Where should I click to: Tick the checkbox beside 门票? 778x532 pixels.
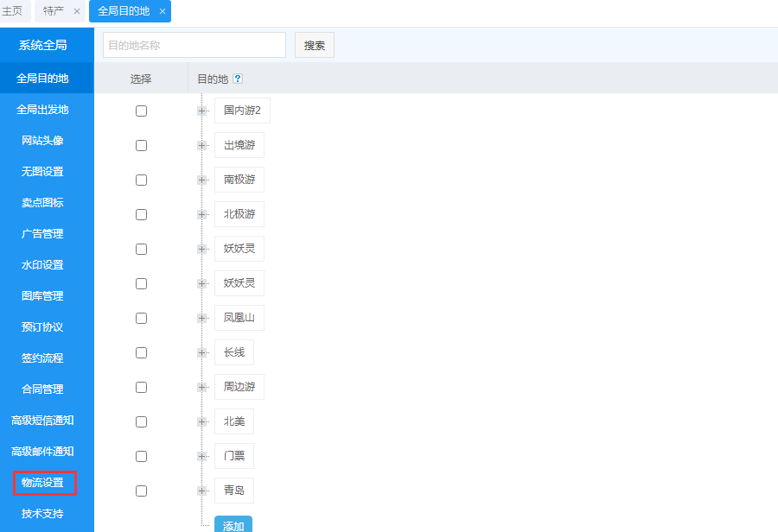coord(141,456)
